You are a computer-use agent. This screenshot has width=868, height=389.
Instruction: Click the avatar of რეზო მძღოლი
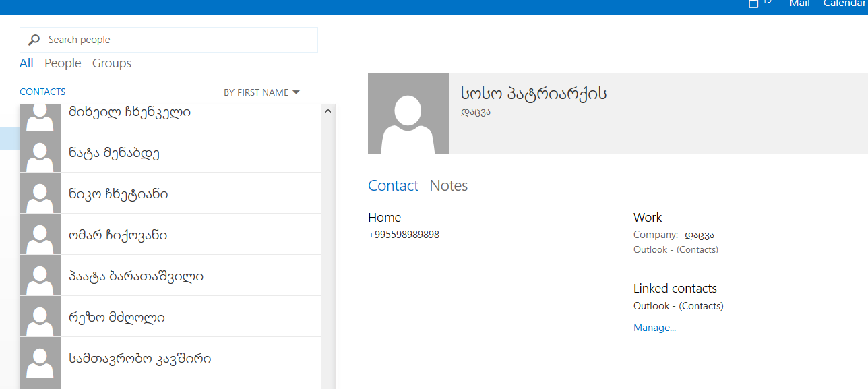pos(40,317)
